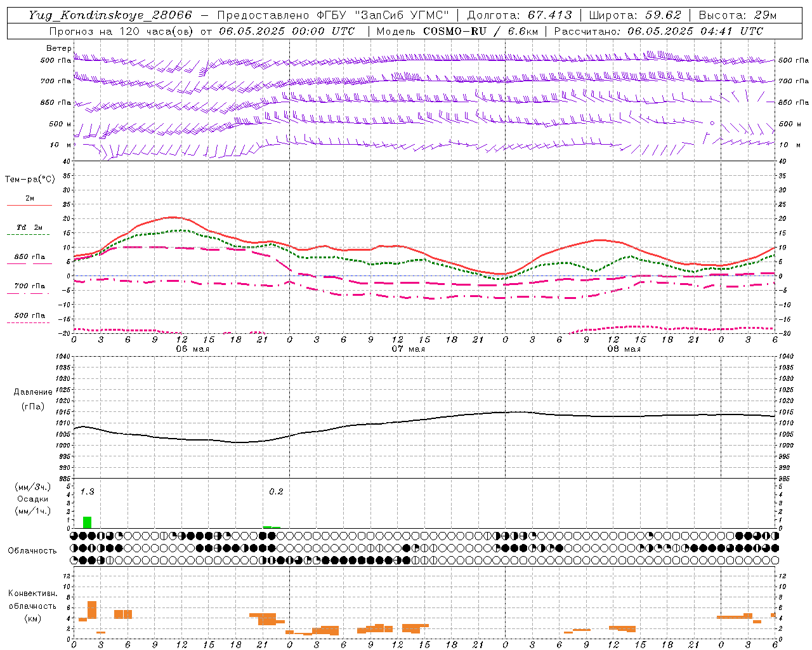Select the 850 гПа temperature legend entry
Screen dimensions: 812x650
point(29,256)
